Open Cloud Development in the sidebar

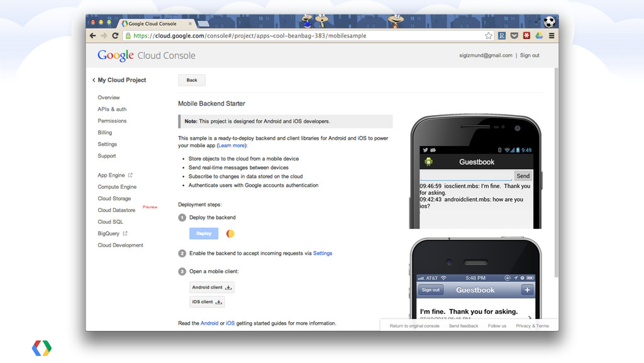coord(120,245)
